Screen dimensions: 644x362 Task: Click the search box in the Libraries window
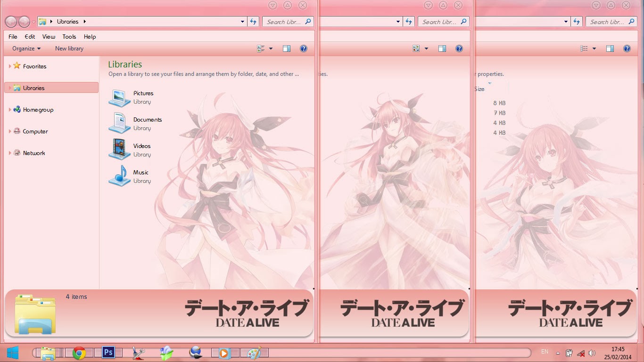(288, 22)
